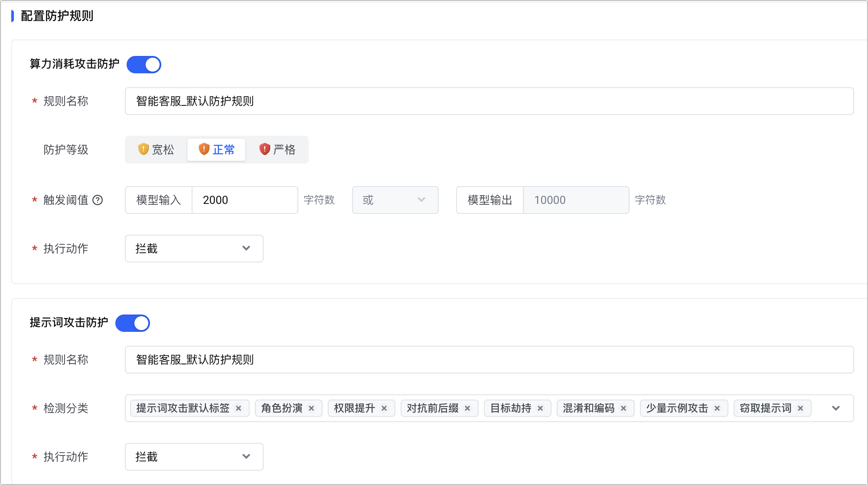
Task: Select the 宽松 protection level
Action: [156, 150]
